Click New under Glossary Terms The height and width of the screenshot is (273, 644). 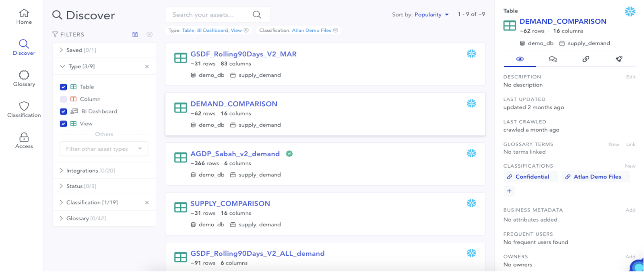(614, 144)
